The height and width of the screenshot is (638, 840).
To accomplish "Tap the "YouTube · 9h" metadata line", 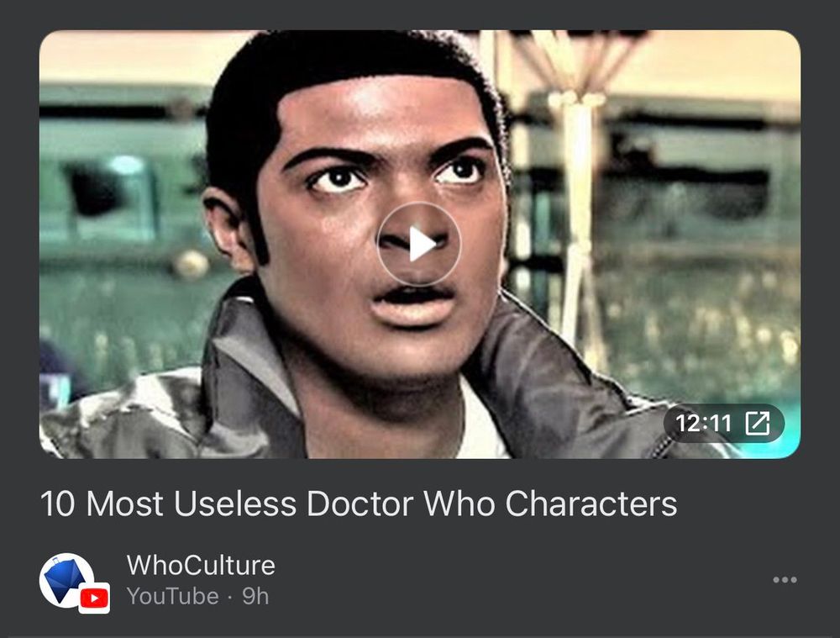I will tap(197, 596).
